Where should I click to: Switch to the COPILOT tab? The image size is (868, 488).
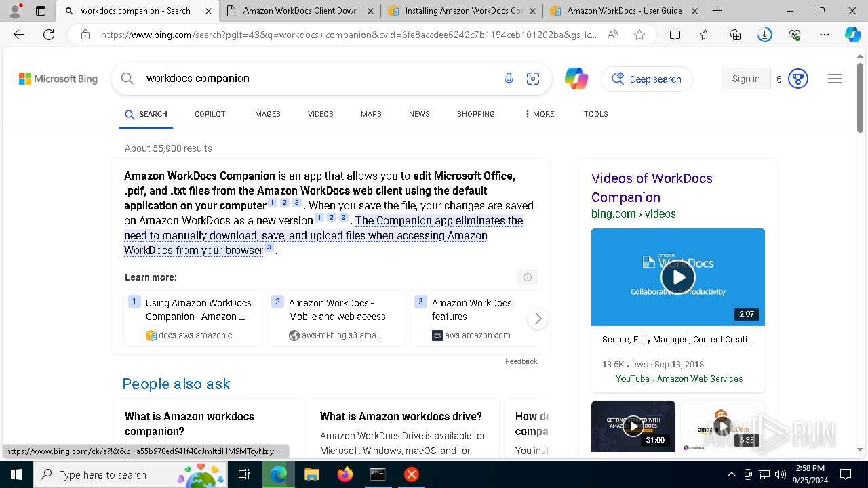click(210, 114)
